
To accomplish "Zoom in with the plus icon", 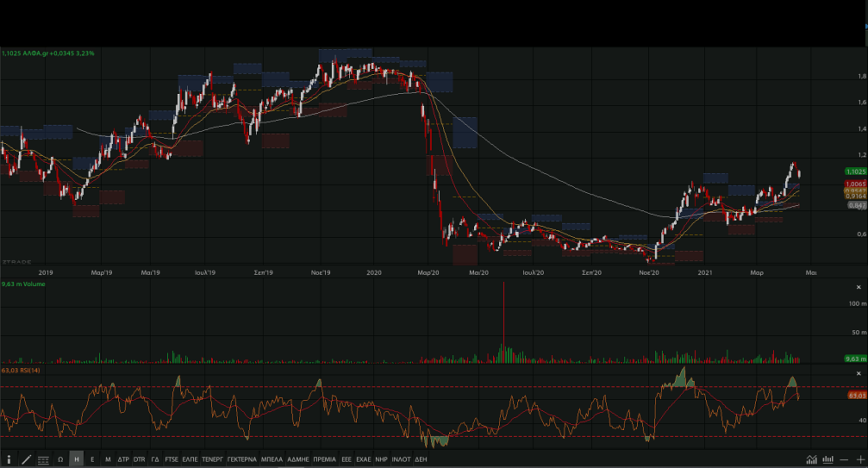I will 859,459.
